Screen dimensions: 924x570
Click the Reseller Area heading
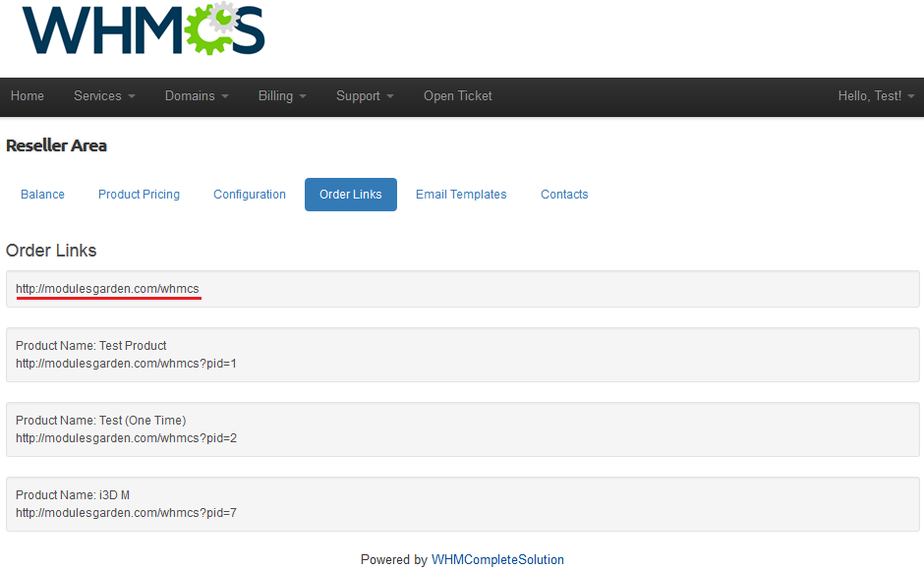tap(57, 145)
